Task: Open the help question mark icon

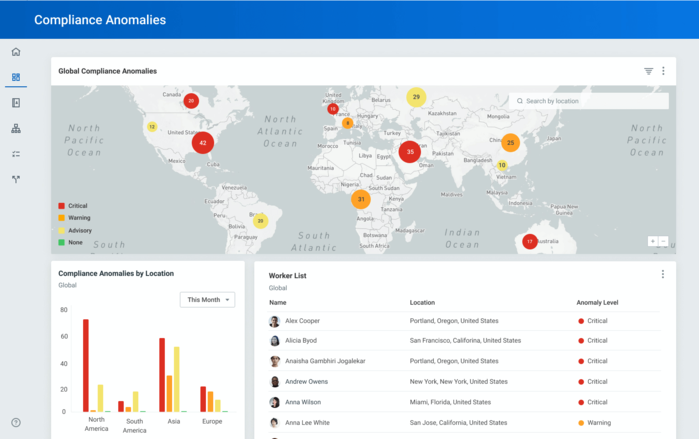Action: pyautogui.click(x=16, y=423)
